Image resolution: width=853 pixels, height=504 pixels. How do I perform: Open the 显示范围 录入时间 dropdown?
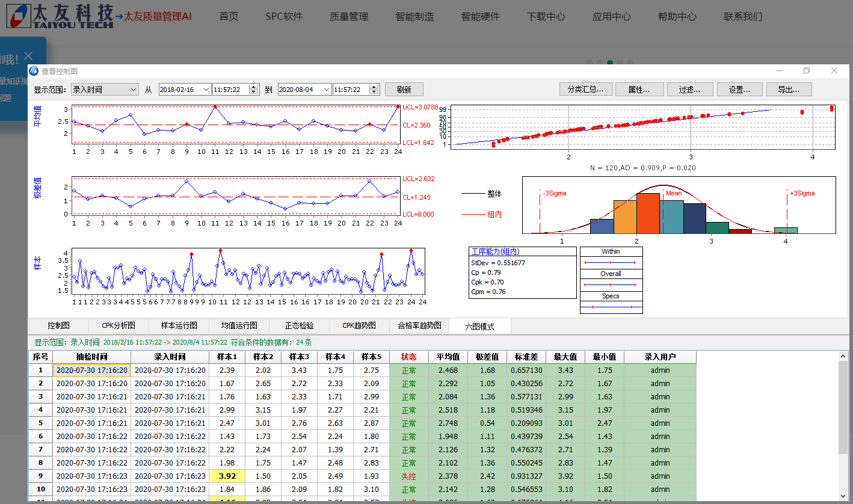point(105,90)
